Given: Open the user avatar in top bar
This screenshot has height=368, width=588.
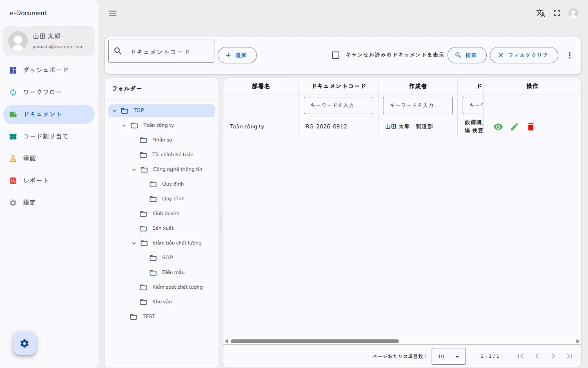Looking at the screenshot, I should tap(573, 13).
